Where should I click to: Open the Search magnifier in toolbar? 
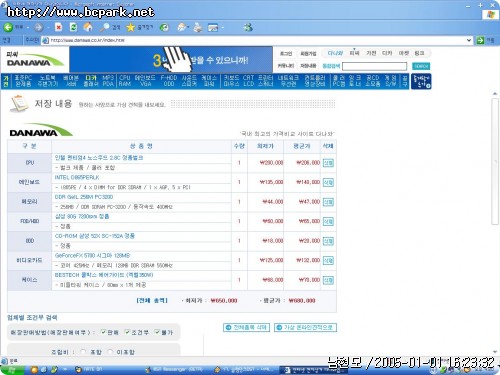click(x=105, y=27)
